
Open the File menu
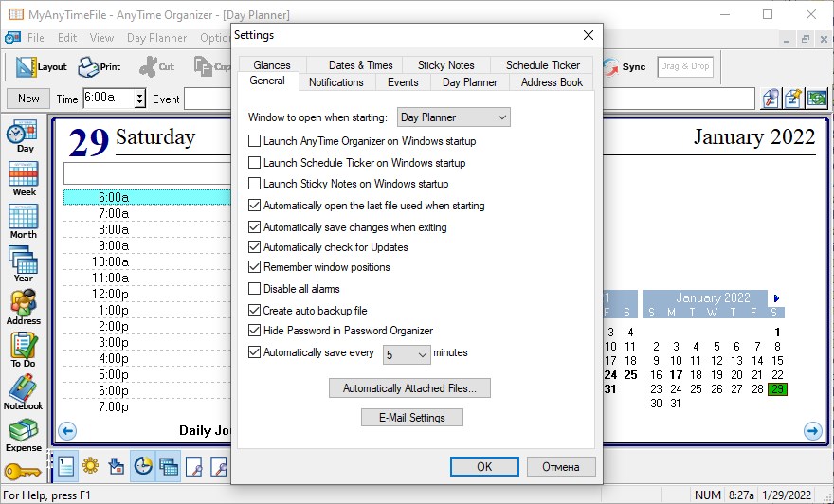coord(36,38)
